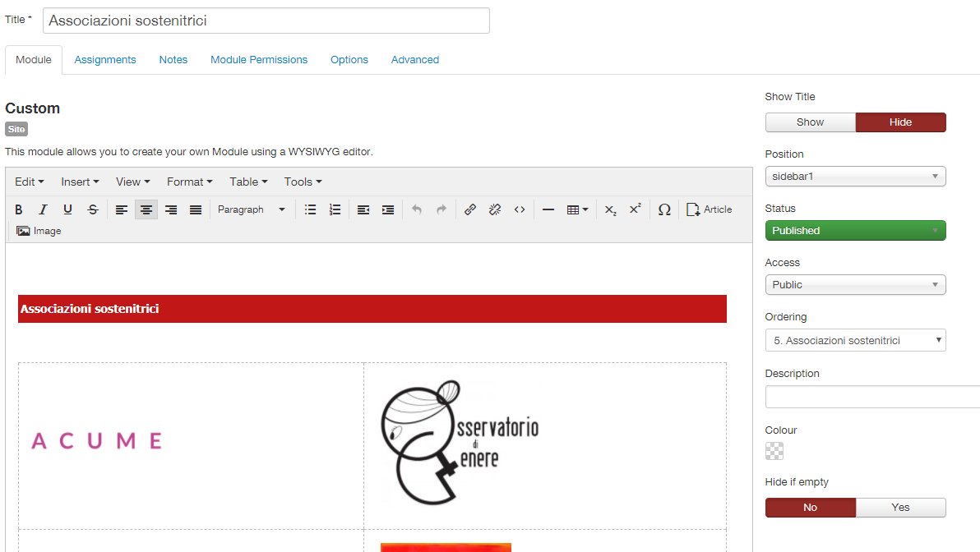
Task: Apply underline formatting
Action: click(67, 209)
